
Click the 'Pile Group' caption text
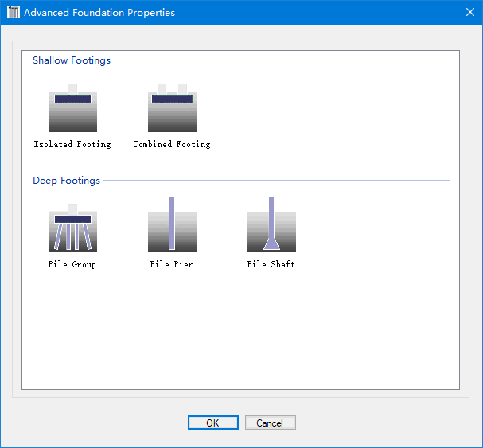pos(72,264)
